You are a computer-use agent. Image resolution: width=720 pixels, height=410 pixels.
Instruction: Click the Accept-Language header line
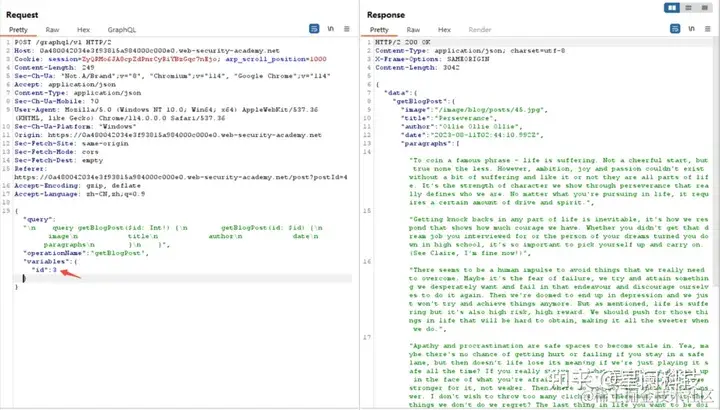coord(79,194)
